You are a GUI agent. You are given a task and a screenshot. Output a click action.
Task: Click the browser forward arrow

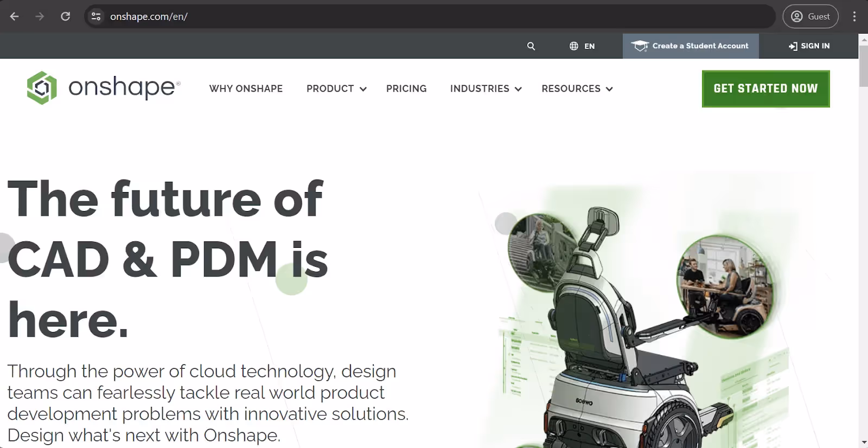[x=40, y=16]
